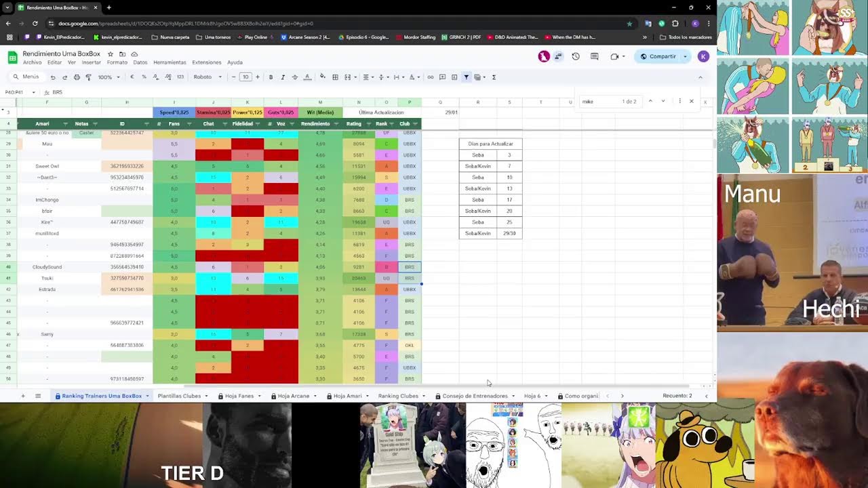Decrease font size with minus button
The height and width of the screenshot is (488, 868).
(233, 77)
